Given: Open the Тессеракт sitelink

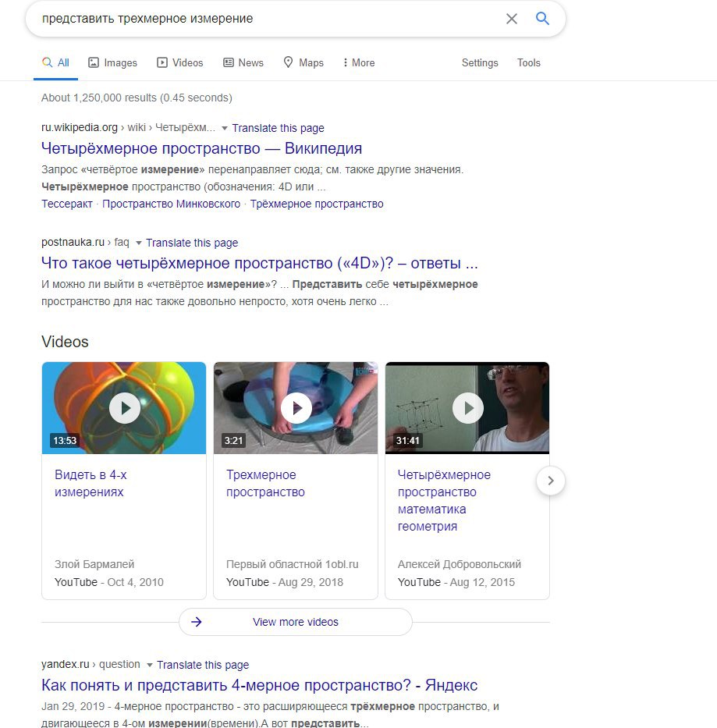Looking at the screenshot, I should 67,204.
